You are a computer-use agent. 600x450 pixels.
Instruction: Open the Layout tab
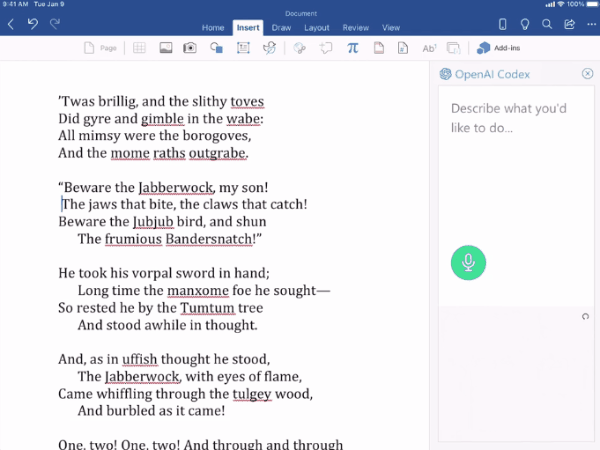pyautogui.click(x=317, y=28)
